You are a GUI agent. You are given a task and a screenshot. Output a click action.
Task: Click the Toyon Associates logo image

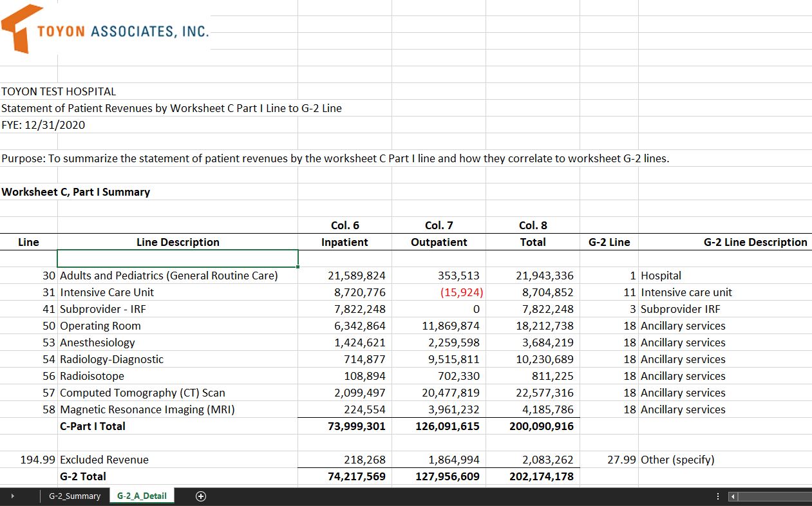click(x=105, y=29)
